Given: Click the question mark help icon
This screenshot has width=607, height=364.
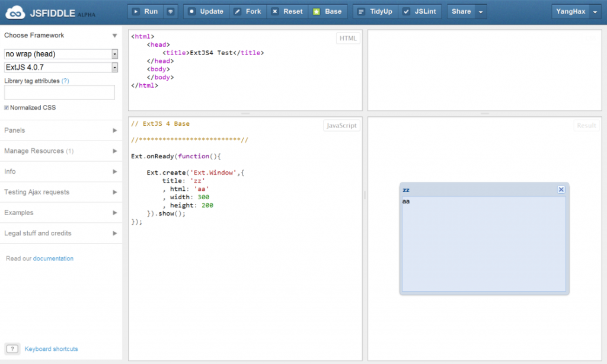Looking at the screenshot, I should (x=12, y=349).
